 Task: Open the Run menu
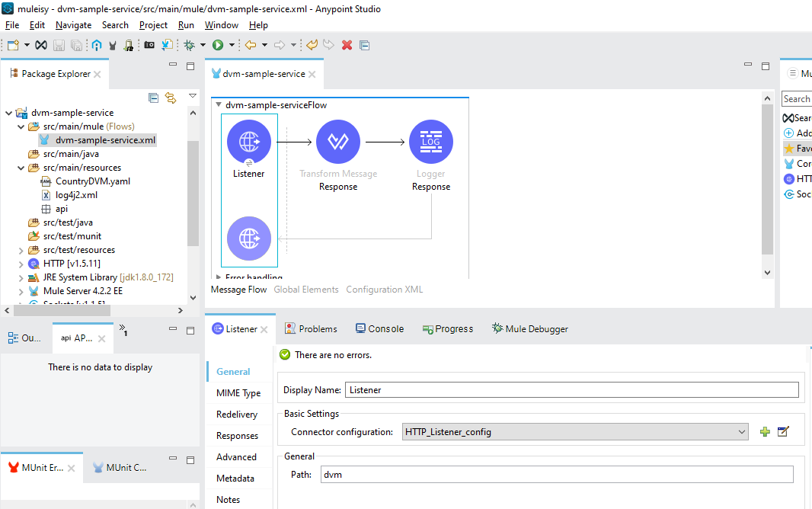coord(186,25)
